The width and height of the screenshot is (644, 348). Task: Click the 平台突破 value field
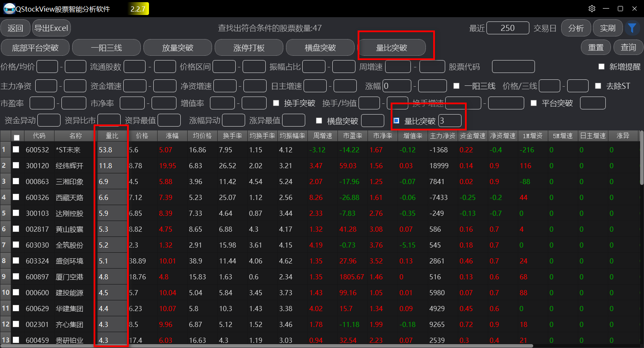593,103
